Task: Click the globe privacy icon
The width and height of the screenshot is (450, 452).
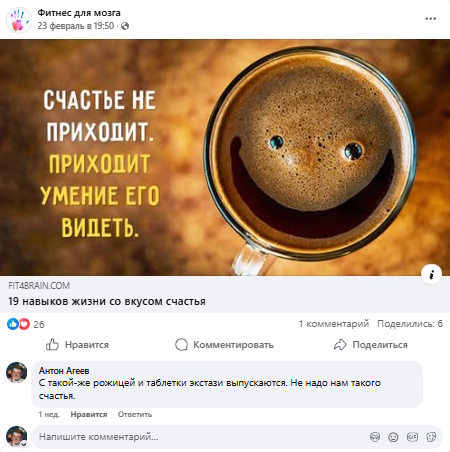Action: [x=125, y=26]
